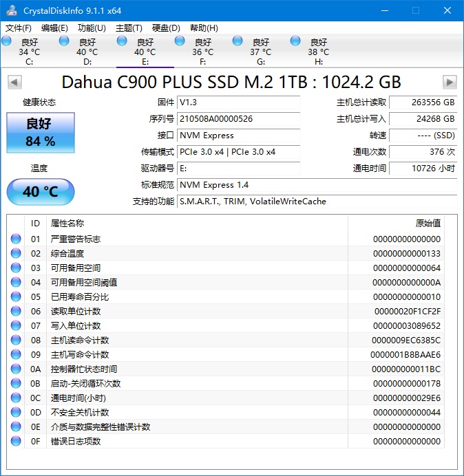Select drive D: status orb
464x476 pixels.
(x=65, y=41)
